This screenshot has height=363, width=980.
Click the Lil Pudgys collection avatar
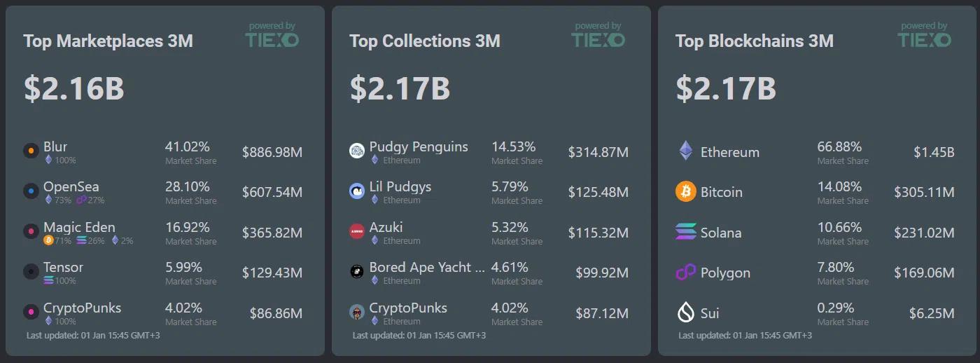[x=357, y=191]
